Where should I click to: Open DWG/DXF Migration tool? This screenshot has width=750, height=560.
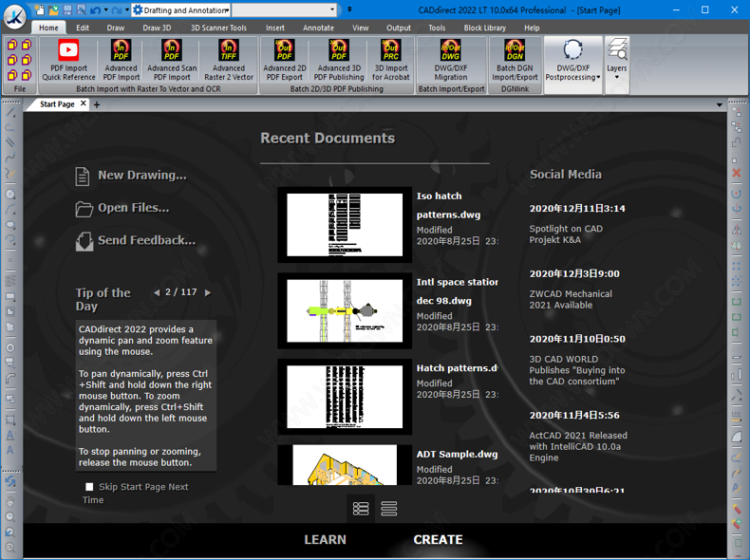pos(451,60)
